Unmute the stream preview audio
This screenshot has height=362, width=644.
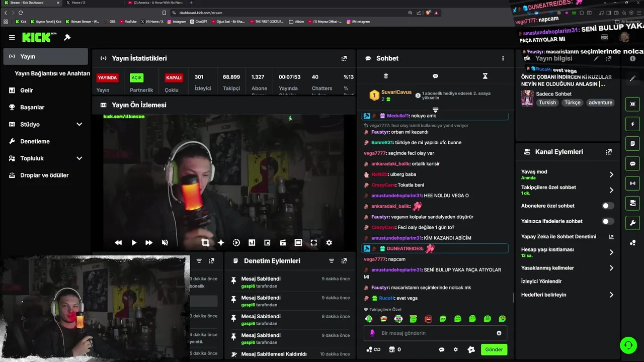[x=165, y=242]
